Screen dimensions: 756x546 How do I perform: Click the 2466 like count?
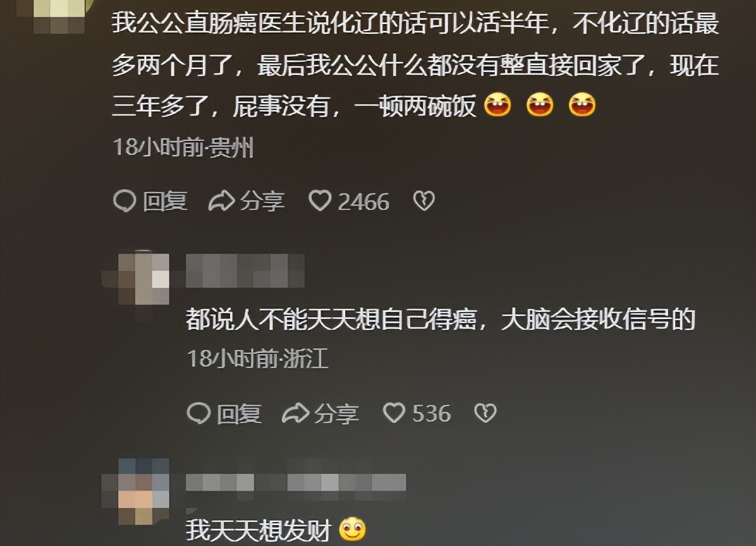click(363, 202)
